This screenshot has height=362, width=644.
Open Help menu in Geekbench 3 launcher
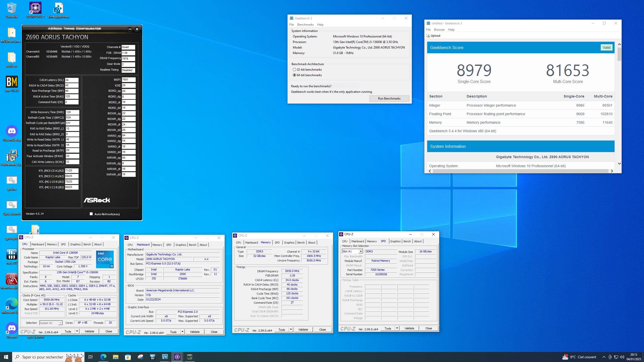(x=320, y=25)
